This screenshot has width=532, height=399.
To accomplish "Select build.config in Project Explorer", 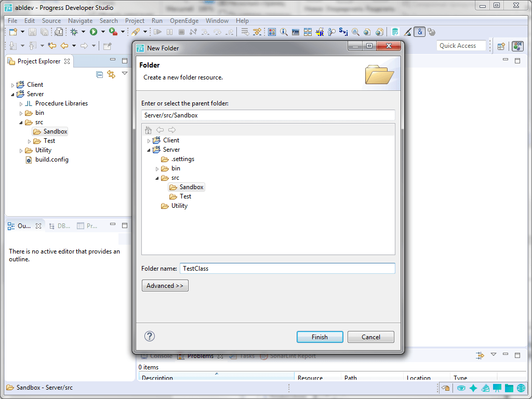I will [x=47, y=159].
